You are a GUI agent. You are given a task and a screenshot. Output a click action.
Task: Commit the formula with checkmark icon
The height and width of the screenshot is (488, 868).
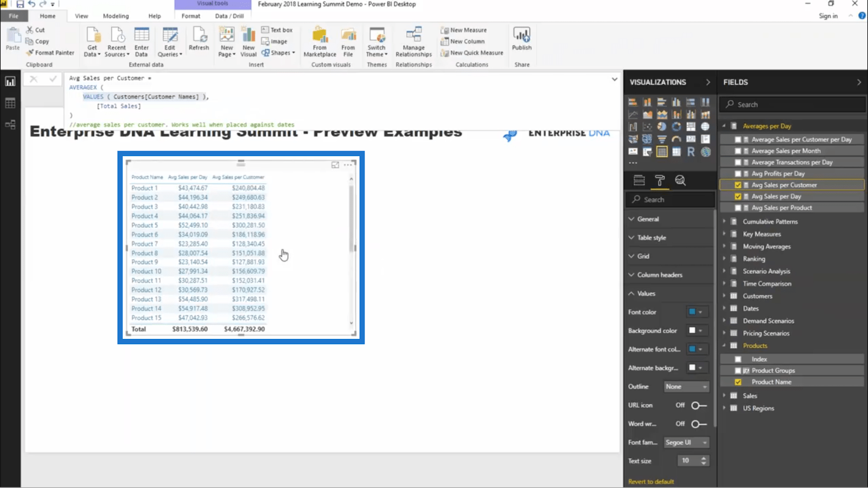coord(53,79)
